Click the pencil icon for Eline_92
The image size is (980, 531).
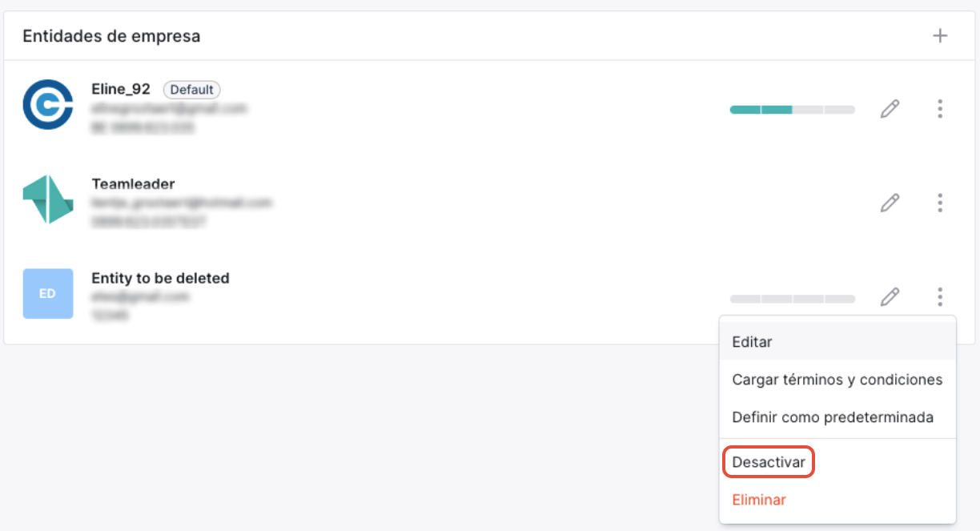(x=890, y=109)
